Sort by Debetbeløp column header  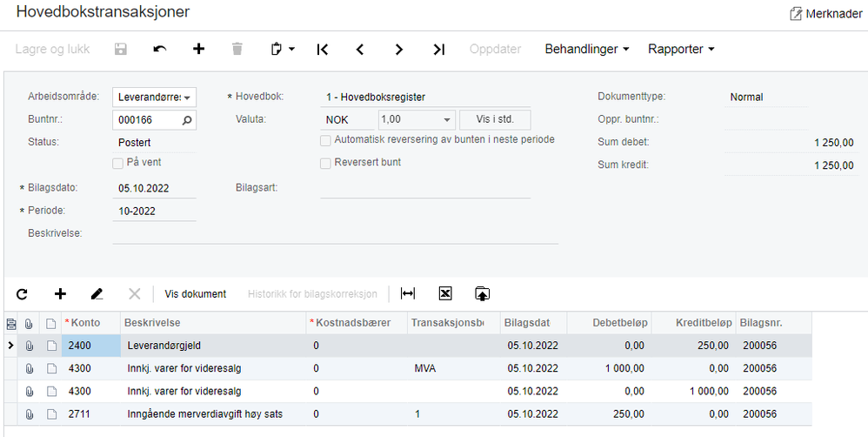[x=609, y=323]
